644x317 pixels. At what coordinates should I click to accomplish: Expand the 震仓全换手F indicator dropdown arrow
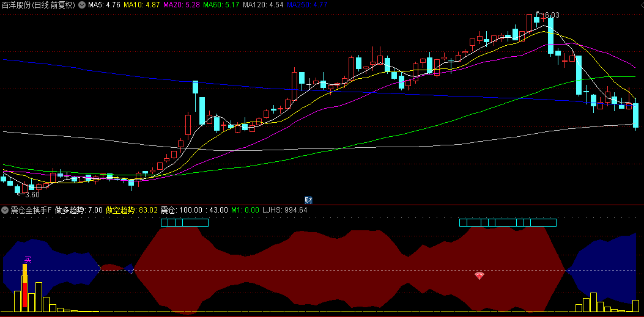[x=5, y=210]
